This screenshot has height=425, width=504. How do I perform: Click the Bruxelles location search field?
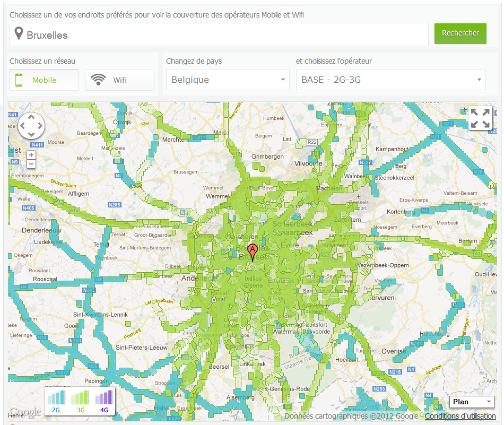coord(219,34)
